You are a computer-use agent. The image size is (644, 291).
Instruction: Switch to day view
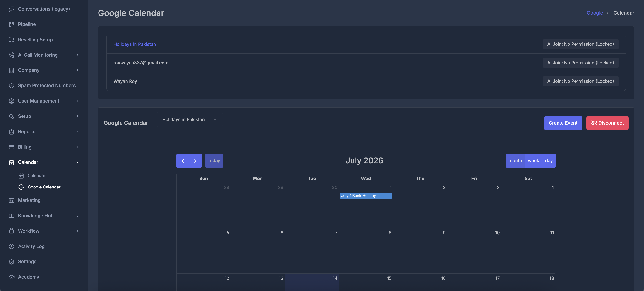pos(549,161)
